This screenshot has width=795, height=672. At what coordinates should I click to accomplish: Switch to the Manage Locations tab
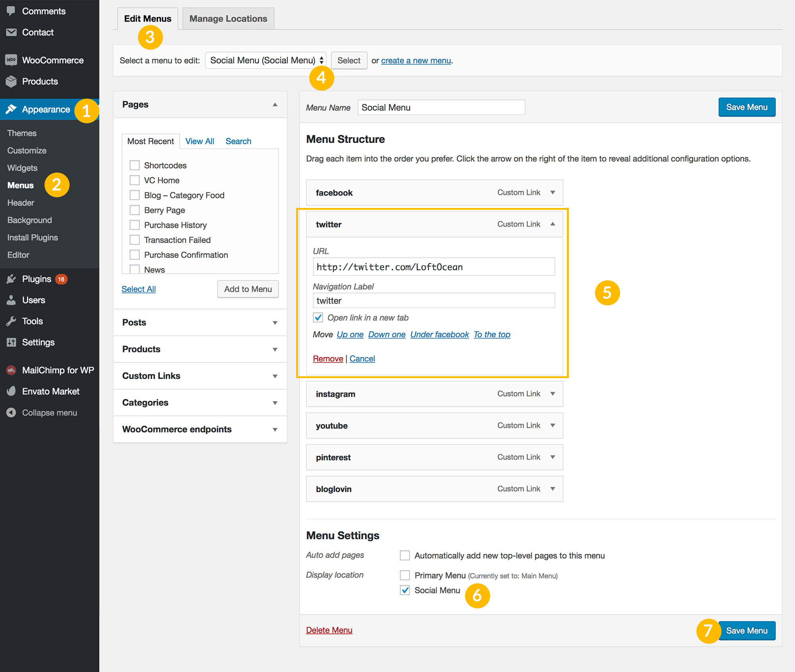coord(228,18)
